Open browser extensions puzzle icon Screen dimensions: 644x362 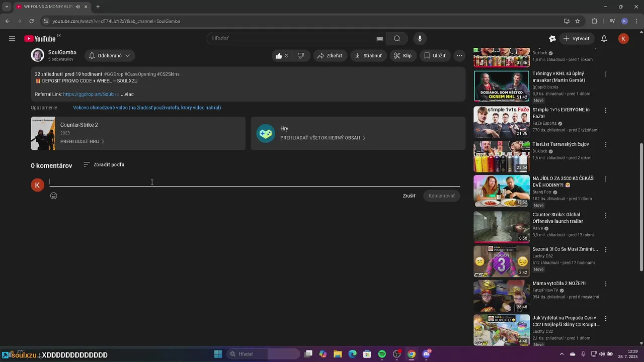coord(595,21)
